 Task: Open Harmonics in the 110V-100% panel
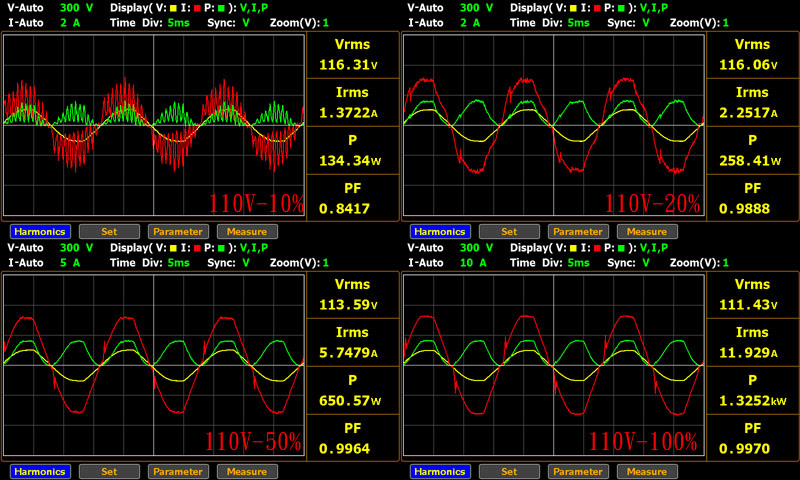click(440, 471)
